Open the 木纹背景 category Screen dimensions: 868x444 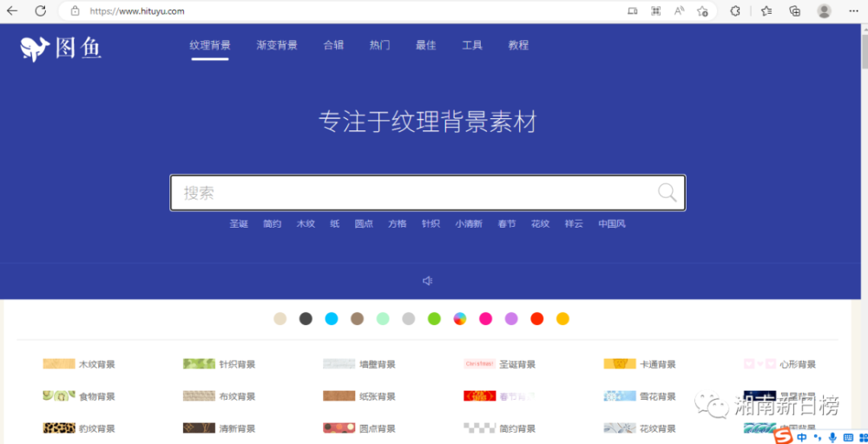click(79, 364)
